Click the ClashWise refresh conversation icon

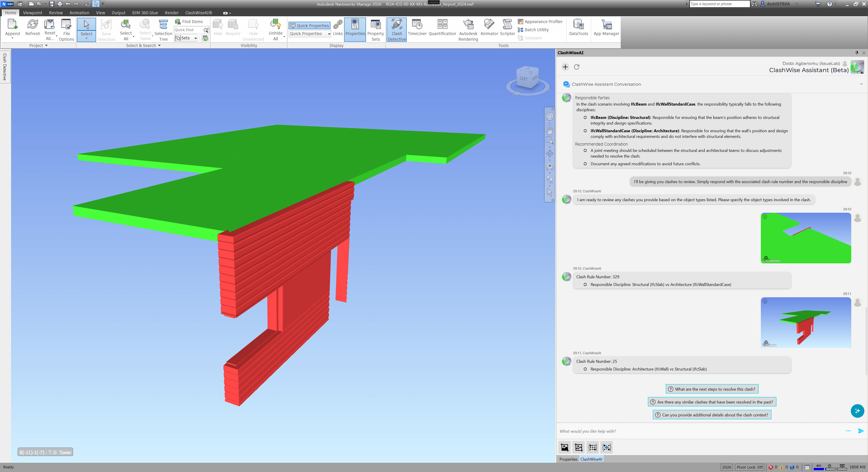pos(577,67)
